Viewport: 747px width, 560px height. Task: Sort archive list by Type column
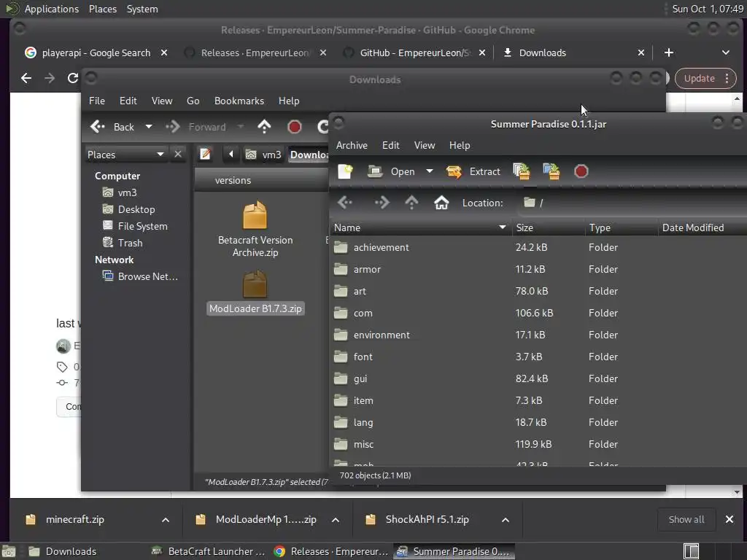pyautogui.click(x=622, y=227)
